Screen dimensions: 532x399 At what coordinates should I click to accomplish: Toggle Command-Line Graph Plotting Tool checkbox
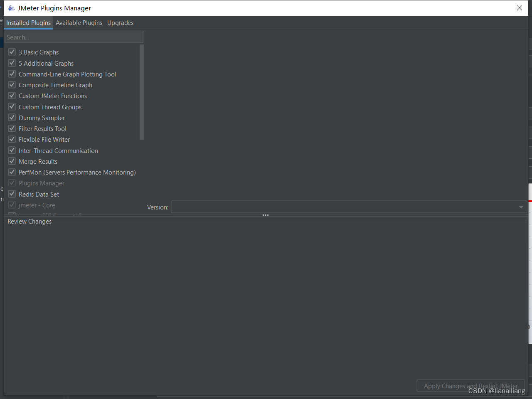tap(12, 74)
